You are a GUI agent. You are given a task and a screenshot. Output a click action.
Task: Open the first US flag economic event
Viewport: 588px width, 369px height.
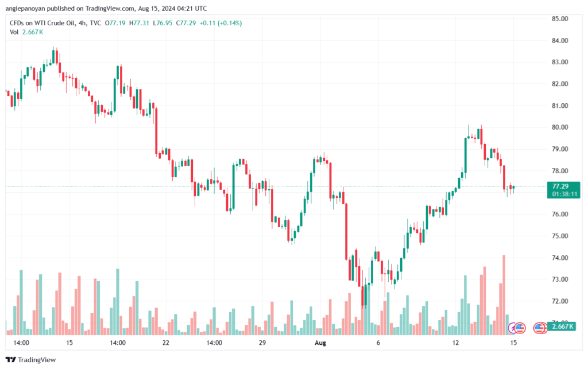pyautogui.click(x=519, y=328)
